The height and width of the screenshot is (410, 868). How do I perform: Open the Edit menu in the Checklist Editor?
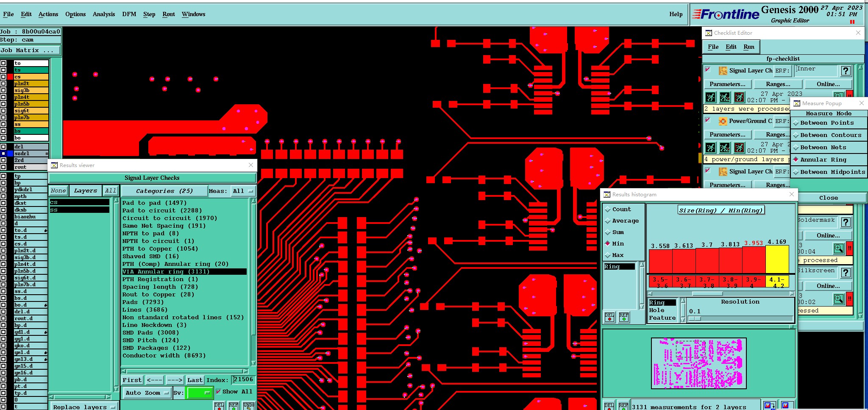click(731, 47)
